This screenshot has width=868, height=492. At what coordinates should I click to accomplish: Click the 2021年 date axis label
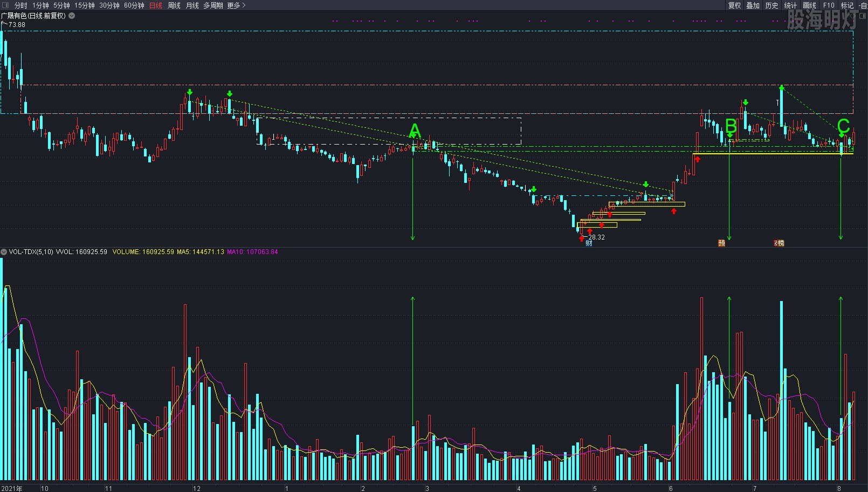coord(12,488)
